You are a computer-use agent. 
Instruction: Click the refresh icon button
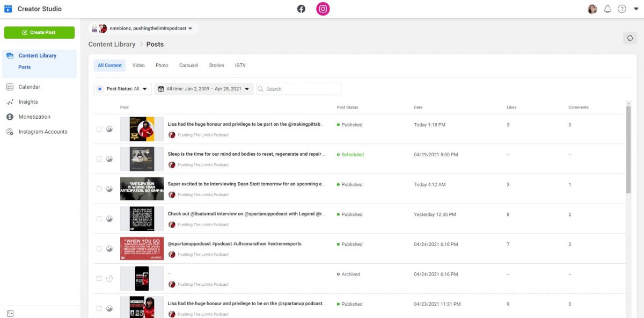click(x=630, y=38)
